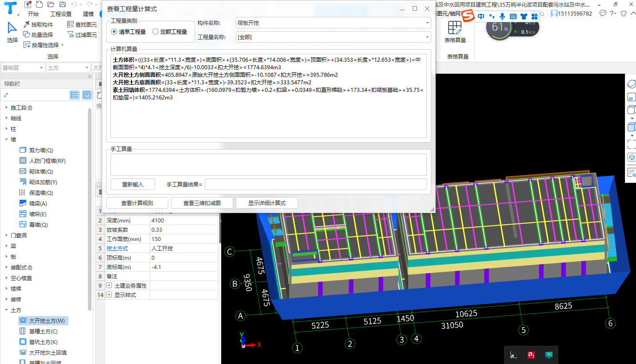Click the upload icon with red dot
Screen dimensions: 636x364
pos(28,4)
